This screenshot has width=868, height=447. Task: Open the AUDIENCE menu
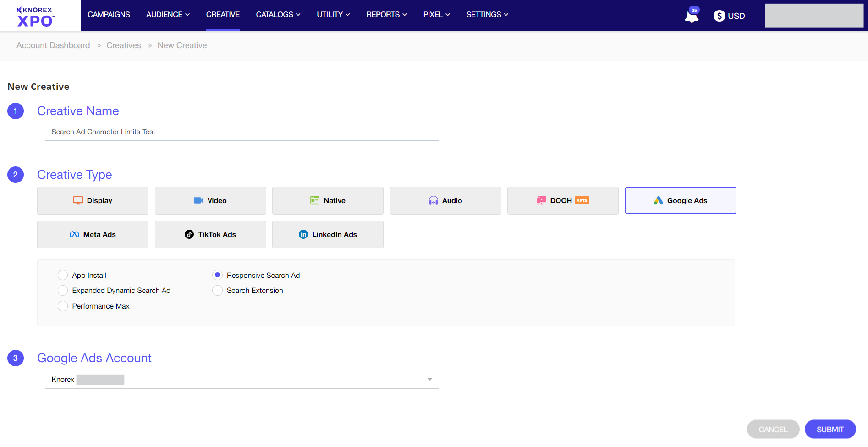[x=167, y=14]
